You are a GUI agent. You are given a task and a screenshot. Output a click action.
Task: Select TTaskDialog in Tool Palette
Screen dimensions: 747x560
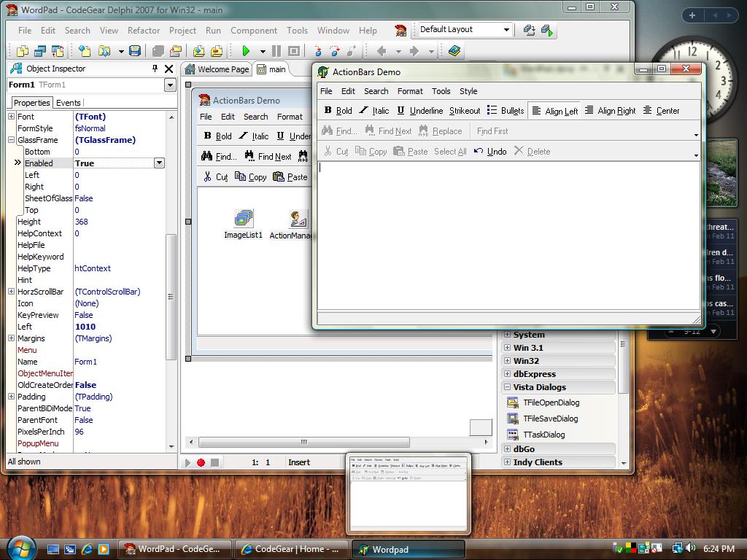[536, 435]
